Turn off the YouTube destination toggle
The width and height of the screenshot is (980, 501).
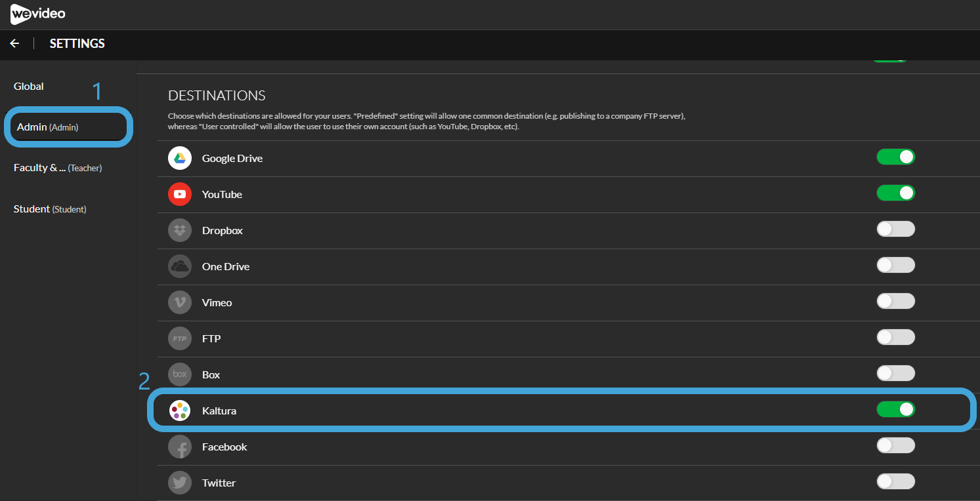[895, 193]
